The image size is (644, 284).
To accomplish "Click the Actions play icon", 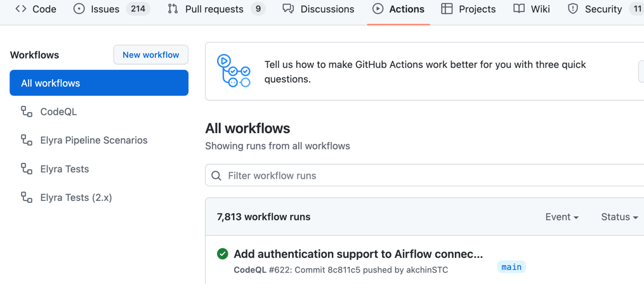I will click(378, 9).
